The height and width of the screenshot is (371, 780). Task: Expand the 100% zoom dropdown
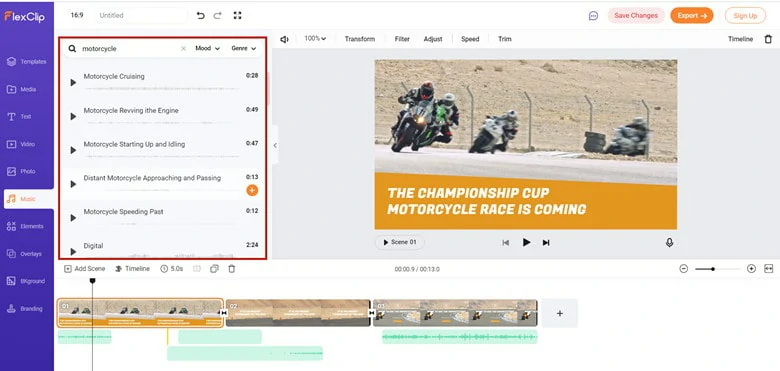click(x=315, y=38)
